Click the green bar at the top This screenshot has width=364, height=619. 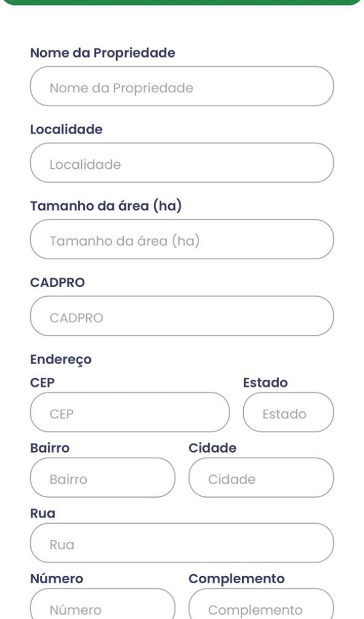182,2
